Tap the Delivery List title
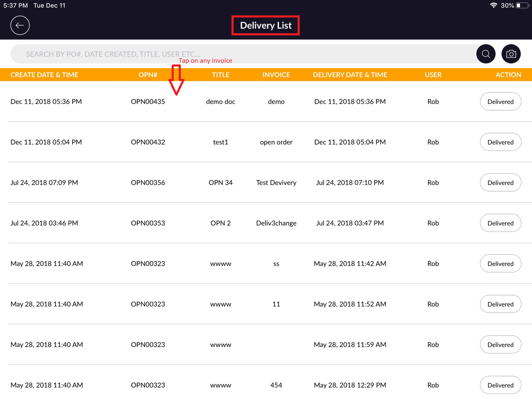Viewport: 532px width, 399px height. [266, 25]
